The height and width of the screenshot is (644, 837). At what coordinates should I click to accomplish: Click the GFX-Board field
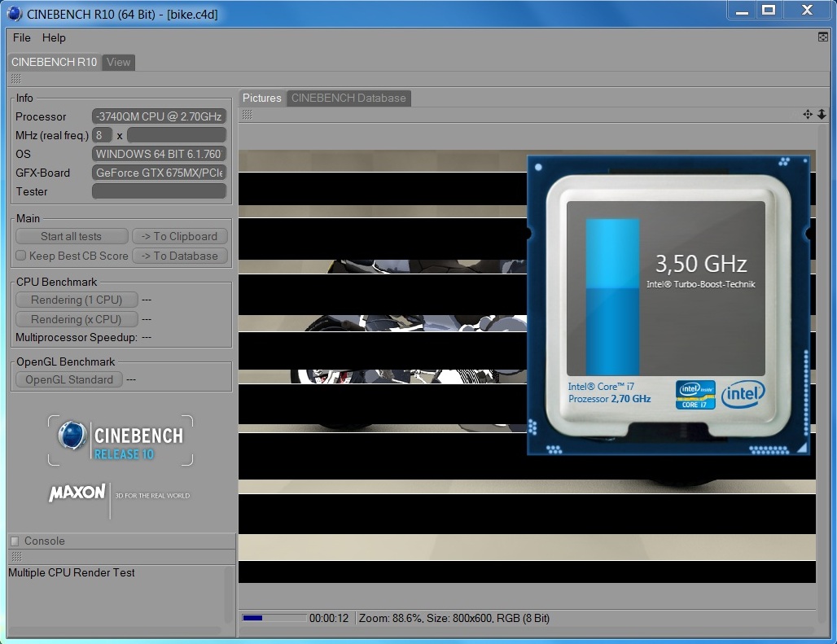pyautogui.click(x=159, y=173)
